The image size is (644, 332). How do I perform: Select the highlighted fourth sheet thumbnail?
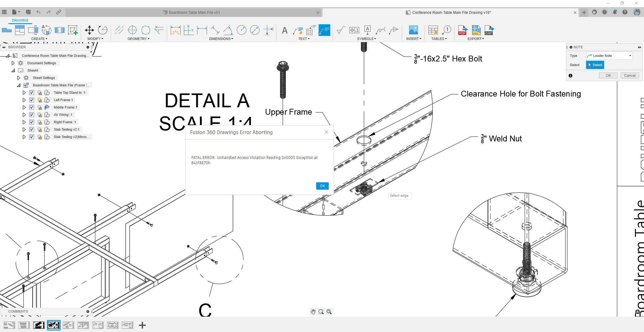coord(54,325)
